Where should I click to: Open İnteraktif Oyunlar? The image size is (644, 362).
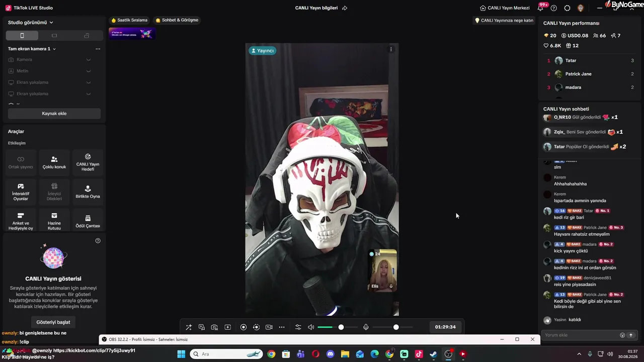21,192
